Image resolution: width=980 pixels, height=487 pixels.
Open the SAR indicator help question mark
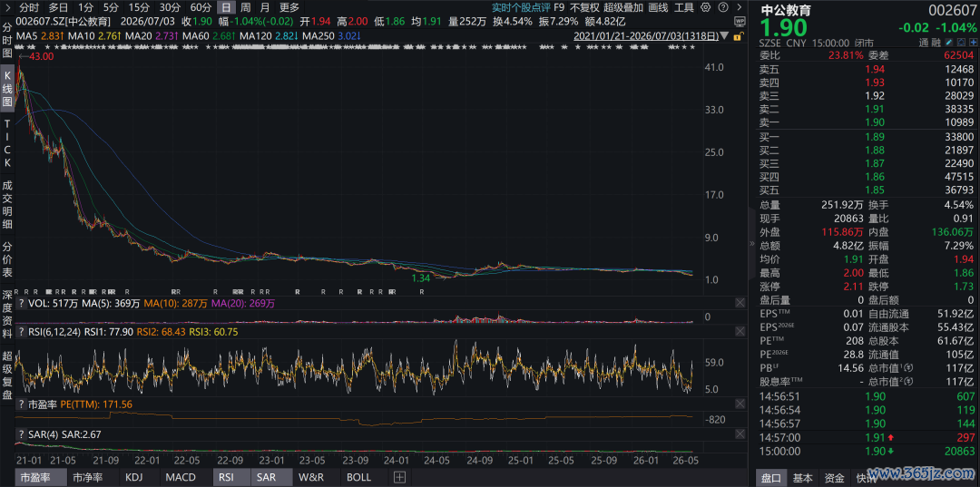click(21, 433)
